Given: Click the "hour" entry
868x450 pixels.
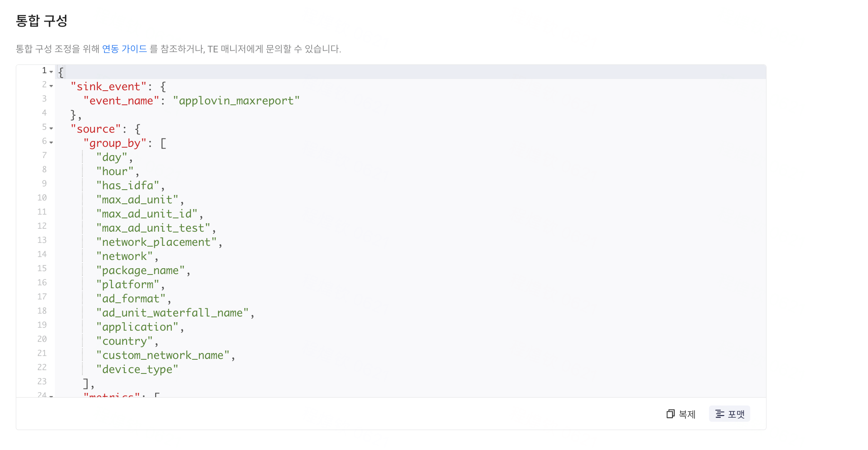Looking at the screenshot, I should point(115,171).
